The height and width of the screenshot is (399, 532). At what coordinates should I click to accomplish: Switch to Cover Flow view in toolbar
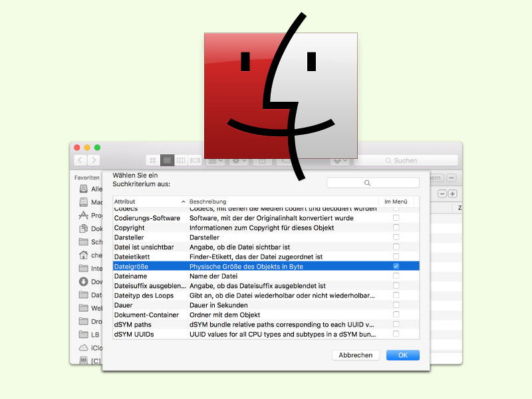pyautogui.click(x=195, y=160)
